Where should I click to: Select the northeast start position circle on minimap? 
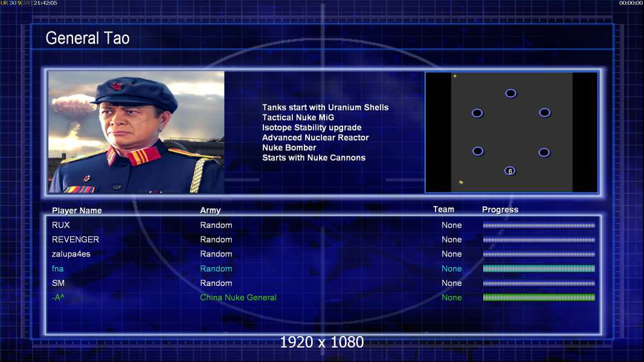[x=544, y=112]
